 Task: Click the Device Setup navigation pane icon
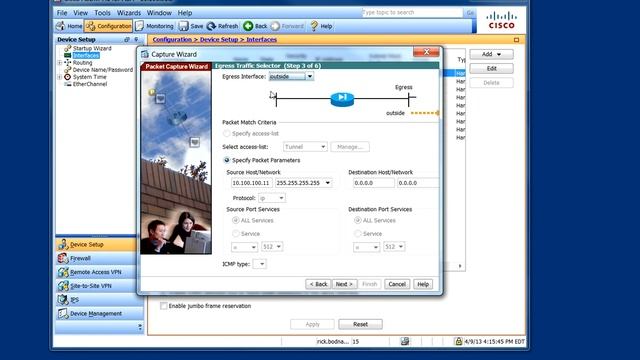tap(62, 244)
